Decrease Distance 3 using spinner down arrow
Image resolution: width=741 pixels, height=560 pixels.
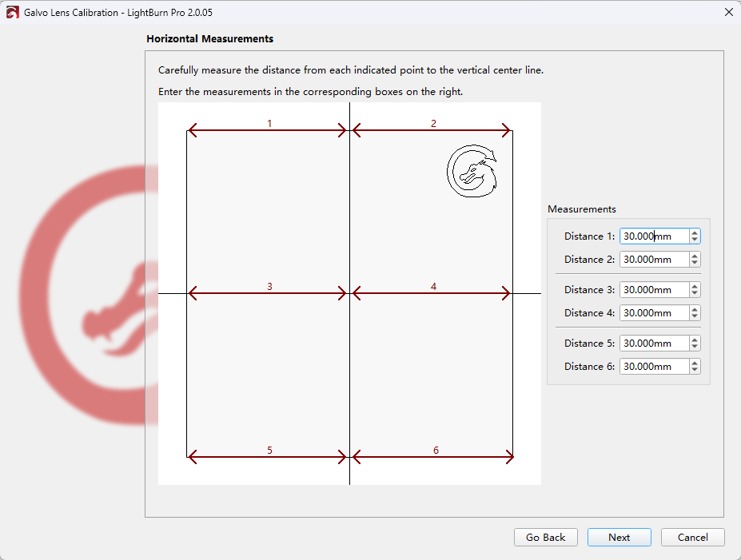click(x=695, y=293)
